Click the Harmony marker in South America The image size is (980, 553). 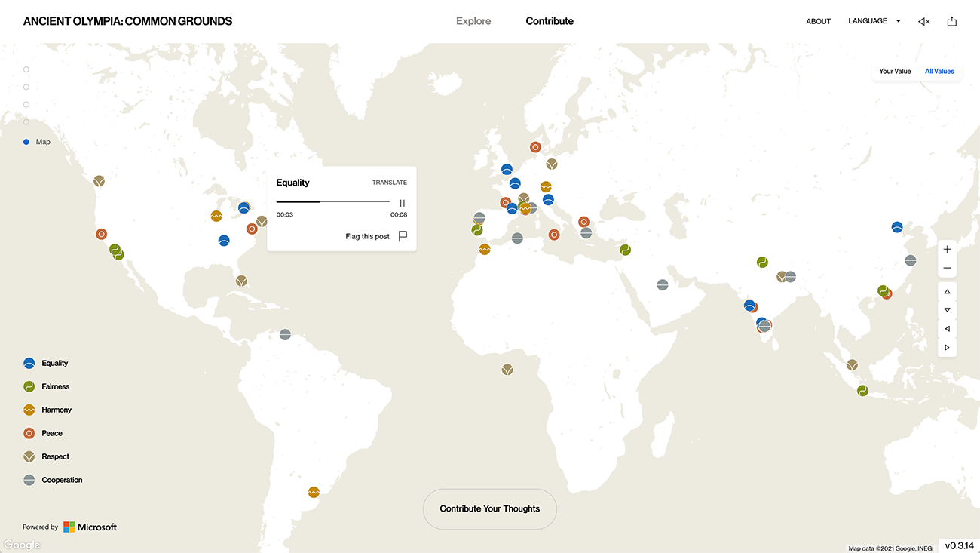[x=314, y=492]
